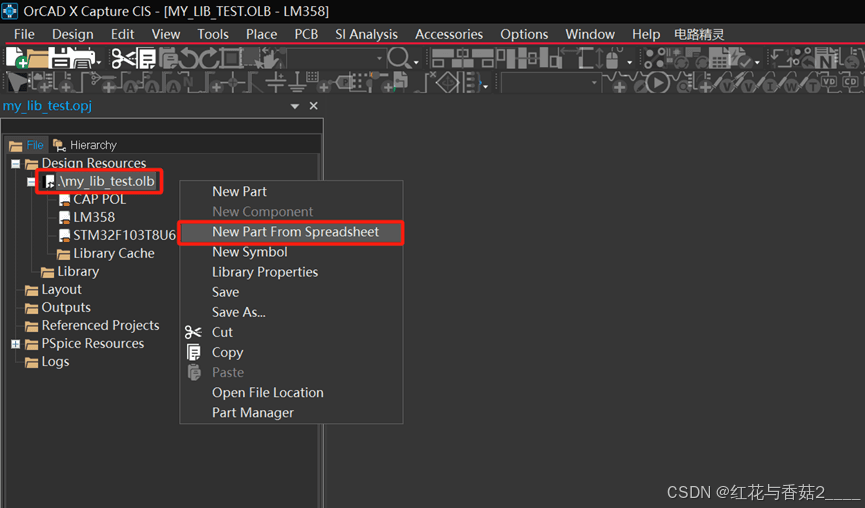The width and height of the screenshot is (865, 508).
Task: Choose New Part From Spreadsheet
Action: 291,232
